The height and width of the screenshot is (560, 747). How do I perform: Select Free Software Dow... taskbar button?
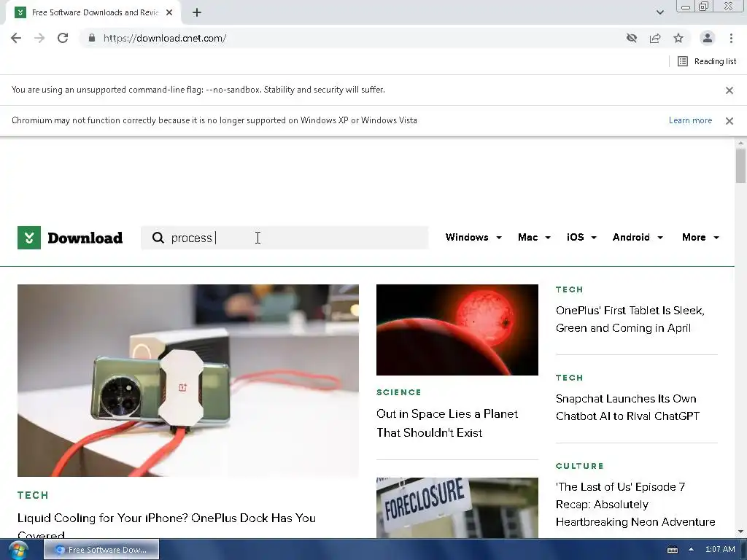pos(101,550)
